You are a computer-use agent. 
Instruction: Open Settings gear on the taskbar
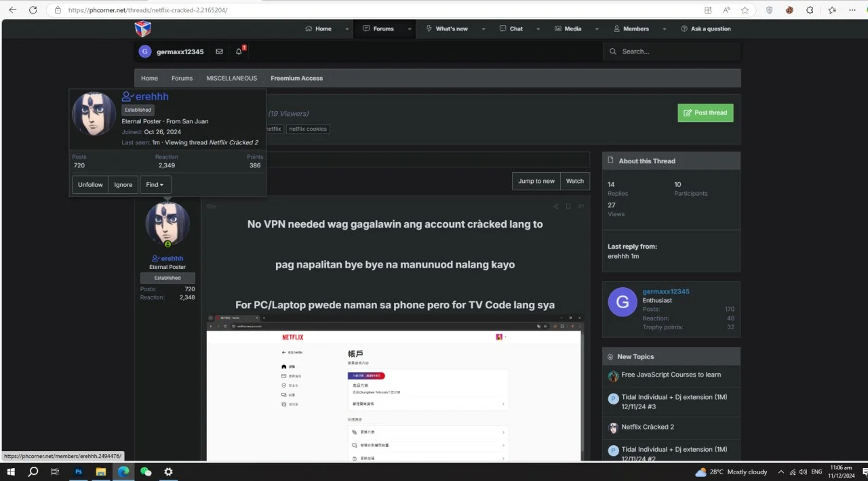[168, 472]
